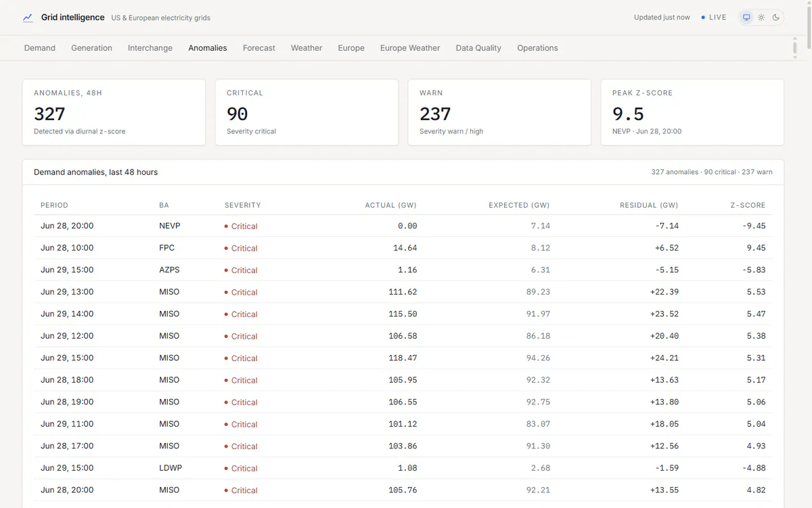Screen dimensions: 812x508
Task: Go to the Forecast tab
Action: pos(259,48)
